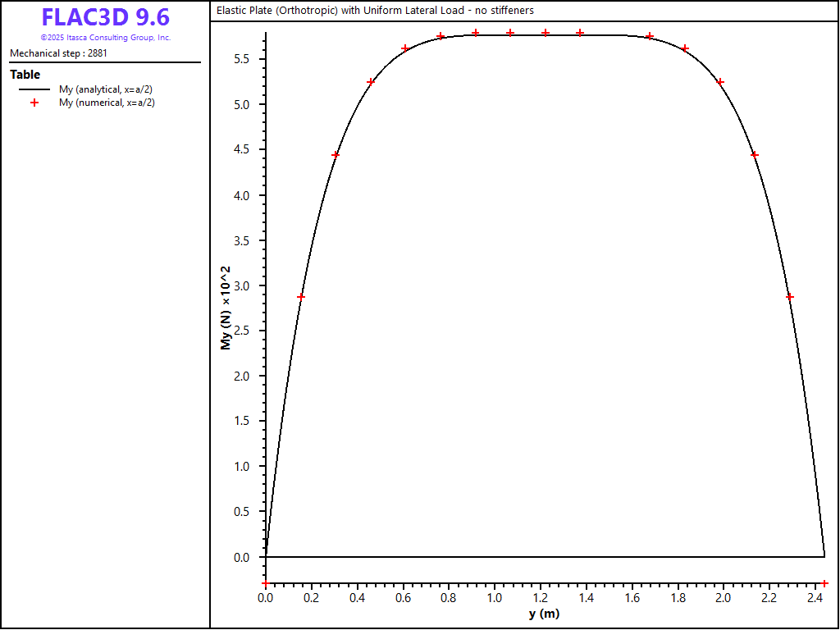Click the FLAC3D 9.6 logo title

coord(105,17)
